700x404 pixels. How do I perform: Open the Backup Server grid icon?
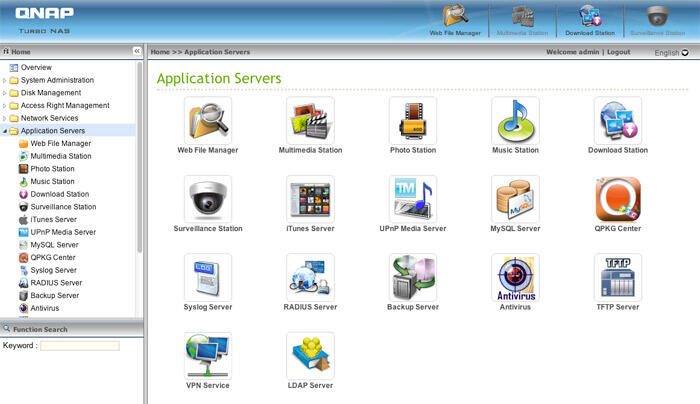413,277
